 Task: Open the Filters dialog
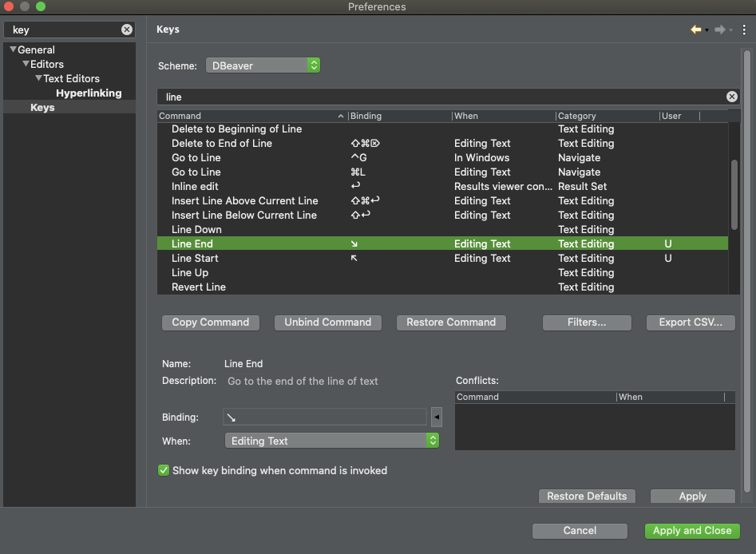point(587,323)
